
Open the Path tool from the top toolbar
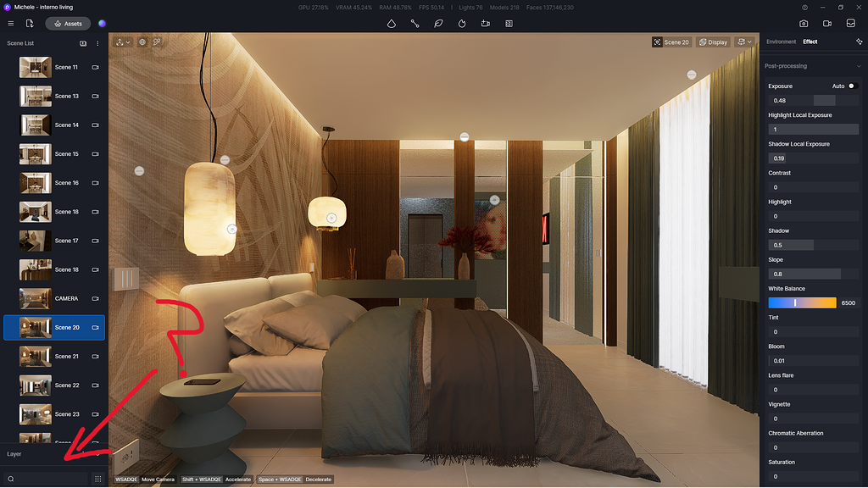pyautogui.click(x=415, y=24)
